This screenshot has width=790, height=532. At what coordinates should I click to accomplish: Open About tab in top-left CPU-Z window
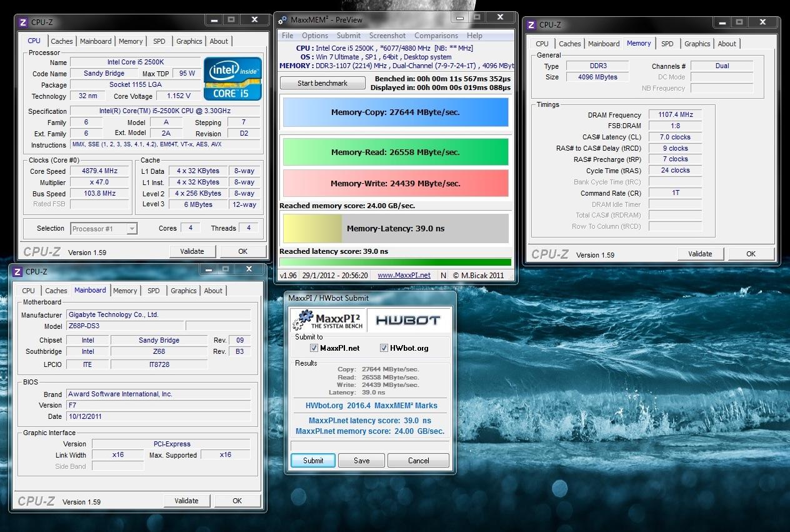[x=219, y=41]
